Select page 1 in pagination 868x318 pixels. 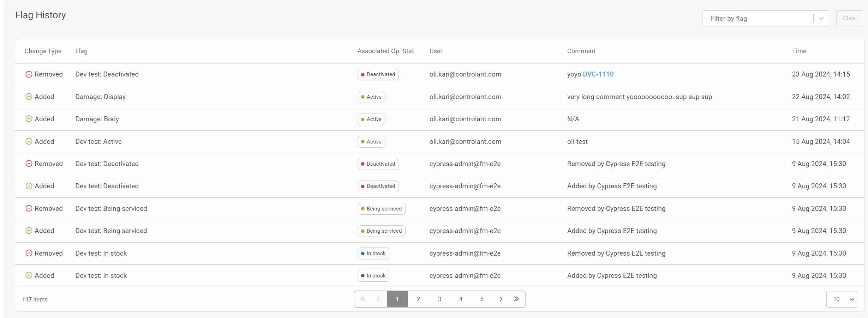397,299
